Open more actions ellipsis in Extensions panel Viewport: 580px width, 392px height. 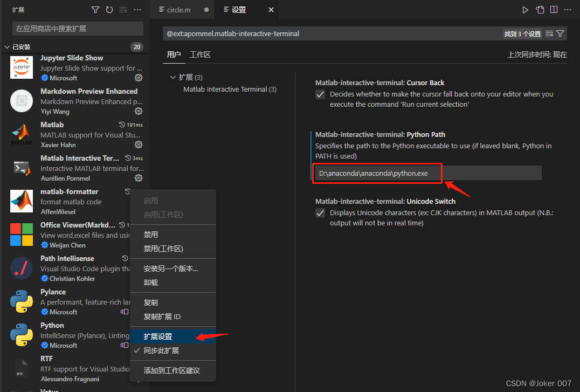(137, 9)
